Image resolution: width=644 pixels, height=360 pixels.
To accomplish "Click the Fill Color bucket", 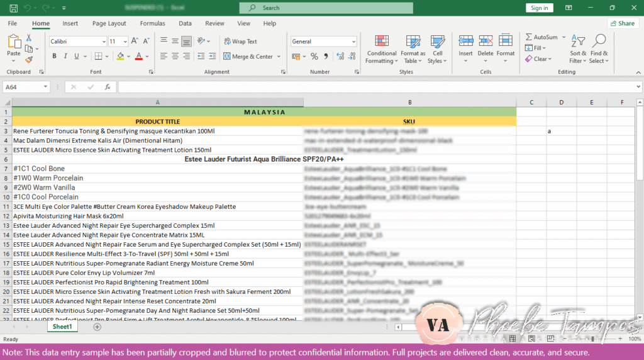I will 120,56.
